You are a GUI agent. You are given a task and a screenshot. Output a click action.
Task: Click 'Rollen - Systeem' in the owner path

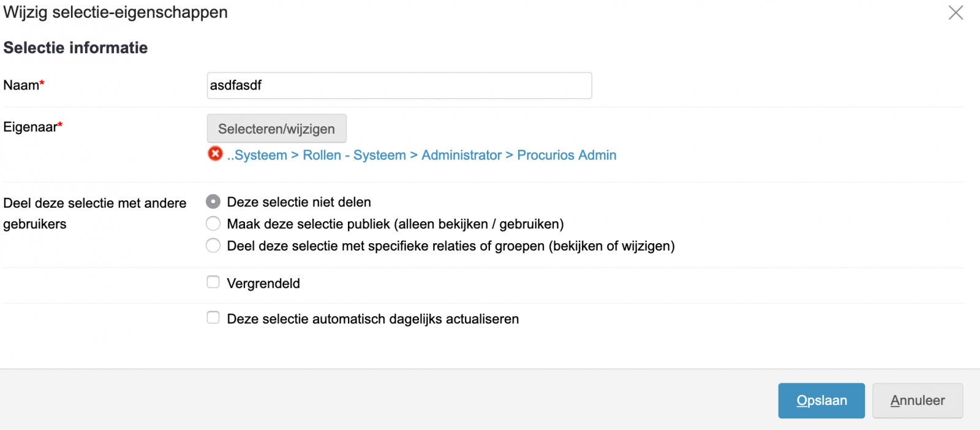click(354, 156)
